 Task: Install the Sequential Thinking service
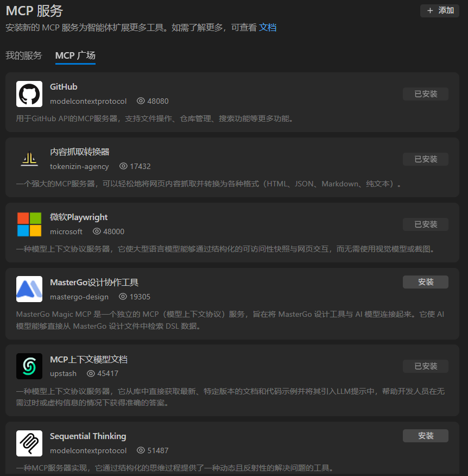pos(426,436)
